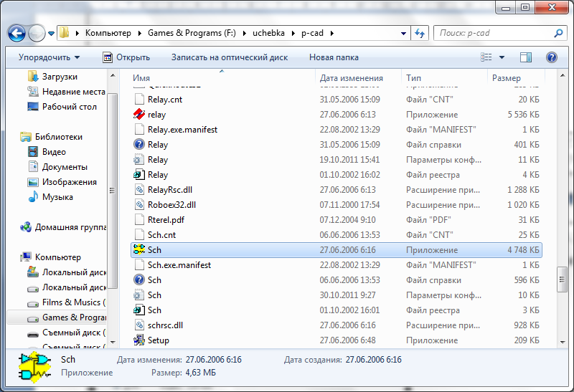Select the Sch application icon in the list
The height and width of the screenshot is (392, 574).
139,250
